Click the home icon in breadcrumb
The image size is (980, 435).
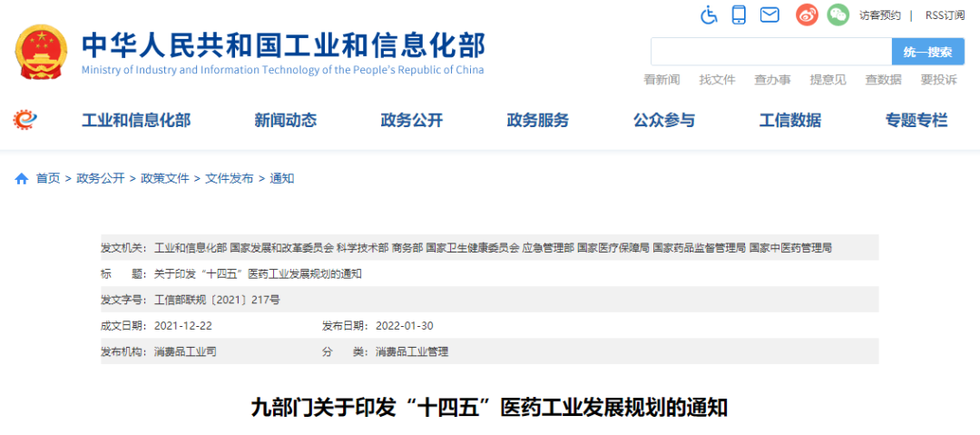pos(21,179)
